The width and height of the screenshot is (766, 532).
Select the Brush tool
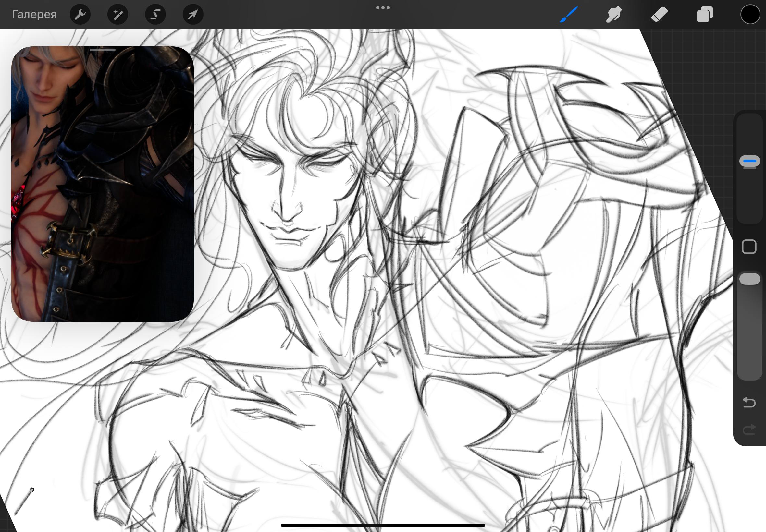coord(569,14)
